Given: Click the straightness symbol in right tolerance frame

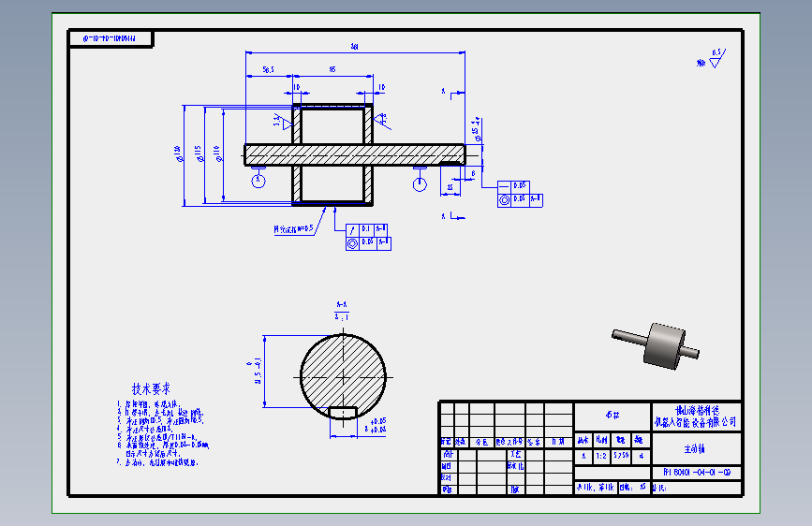Looking at the screenshot, I should (505, 187).
